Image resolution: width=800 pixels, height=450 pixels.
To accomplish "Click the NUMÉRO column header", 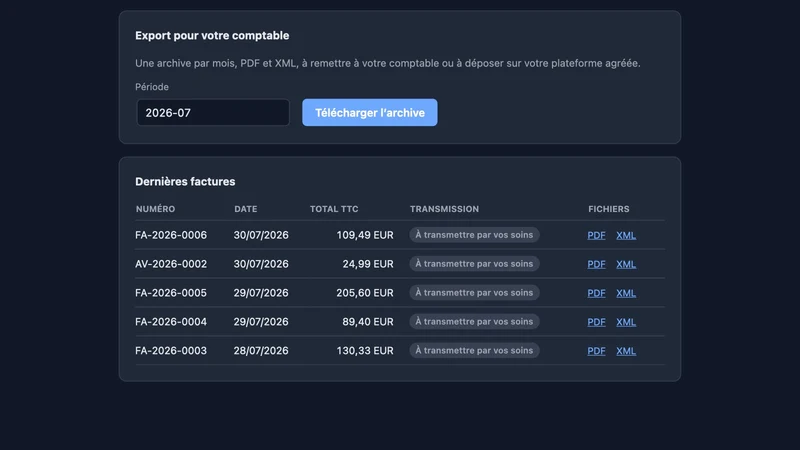I will coord(155,209).
